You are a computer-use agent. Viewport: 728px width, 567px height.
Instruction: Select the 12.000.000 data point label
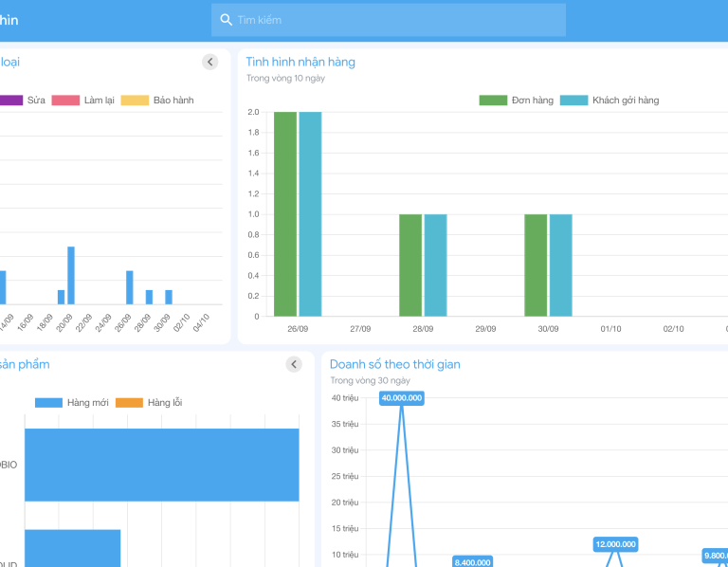coord(615,544)
